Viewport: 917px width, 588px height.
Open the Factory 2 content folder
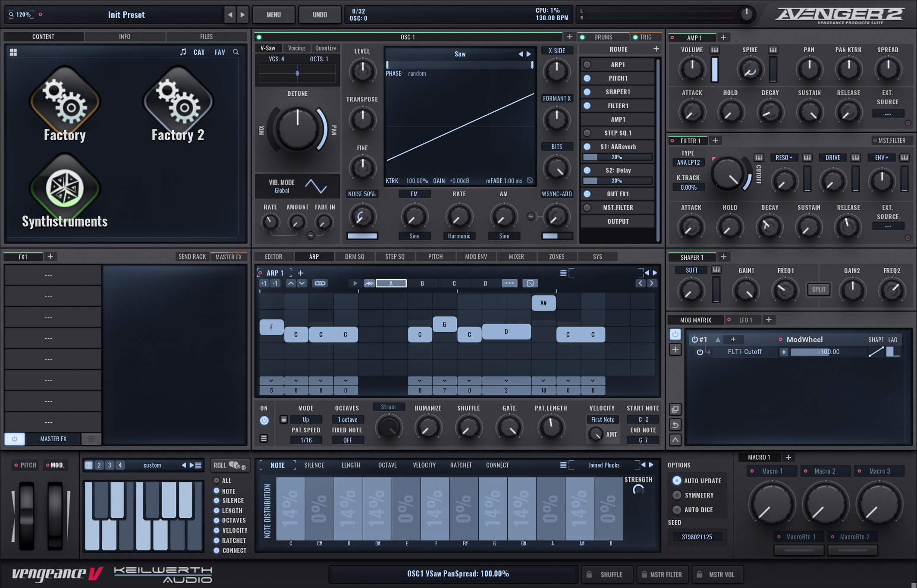tap(178, 104)
